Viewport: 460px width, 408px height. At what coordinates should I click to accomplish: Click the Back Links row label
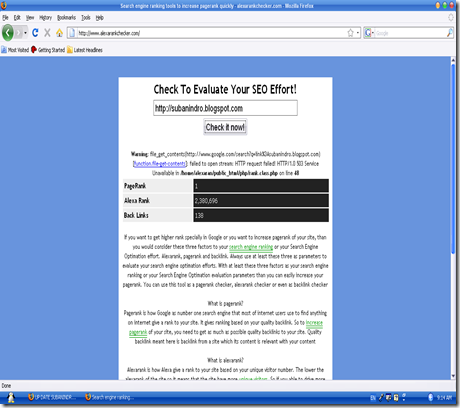[x=136, y=215]
